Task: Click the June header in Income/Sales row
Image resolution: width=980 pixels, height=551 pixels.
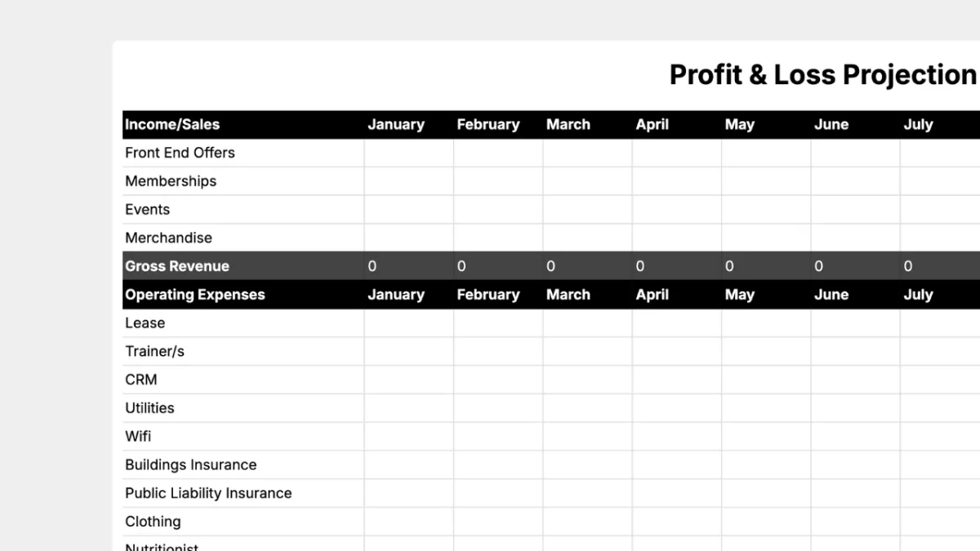Action: point(831,125)
